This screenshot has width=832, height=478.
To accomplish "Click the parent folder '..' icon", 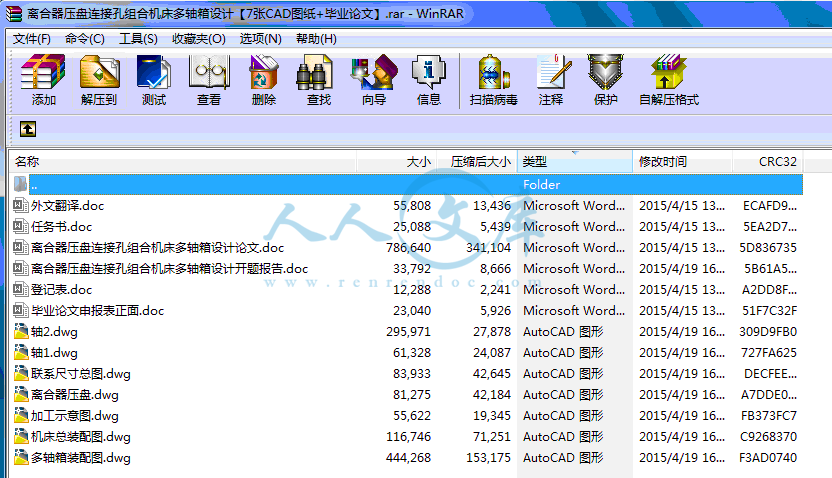I will click(x=20, y=184).
